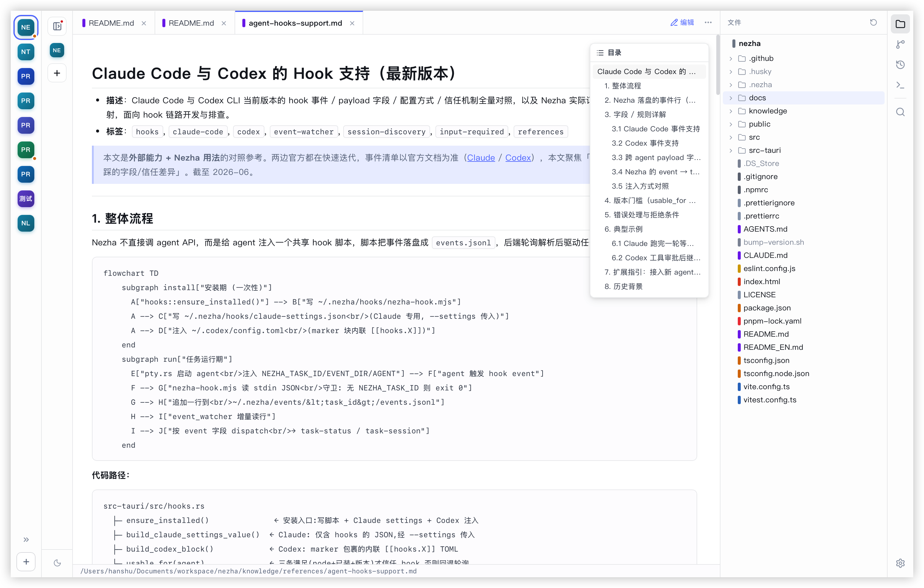Viewport: 924px width, 588px height.
Task: Toggle dark mode moon icon
Action: coord(57,563)
